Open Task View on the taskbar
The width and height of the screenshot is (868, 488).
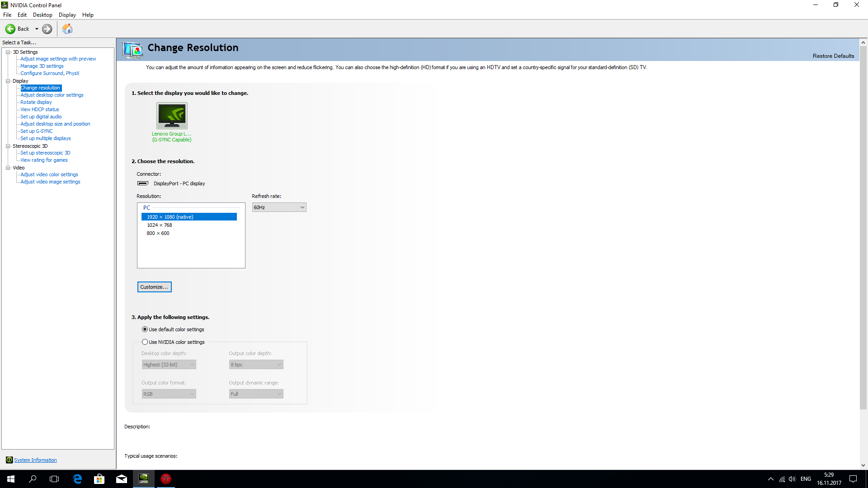(54, 479)
